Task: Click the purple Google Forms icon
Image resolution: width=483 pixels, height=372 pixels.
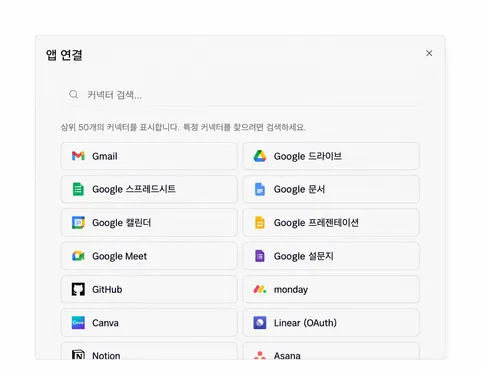Action: click(260, 256)
